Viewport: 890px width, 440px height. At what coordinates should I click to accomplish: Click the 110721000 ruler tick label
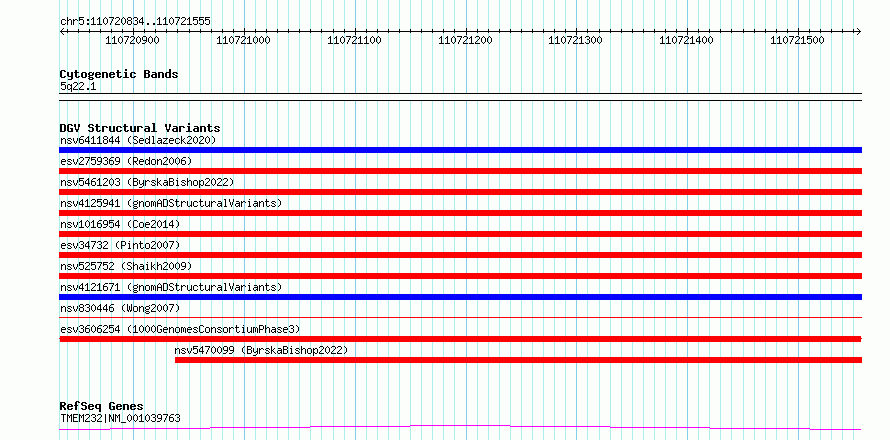pyautogui.click(x=244, y=40)
